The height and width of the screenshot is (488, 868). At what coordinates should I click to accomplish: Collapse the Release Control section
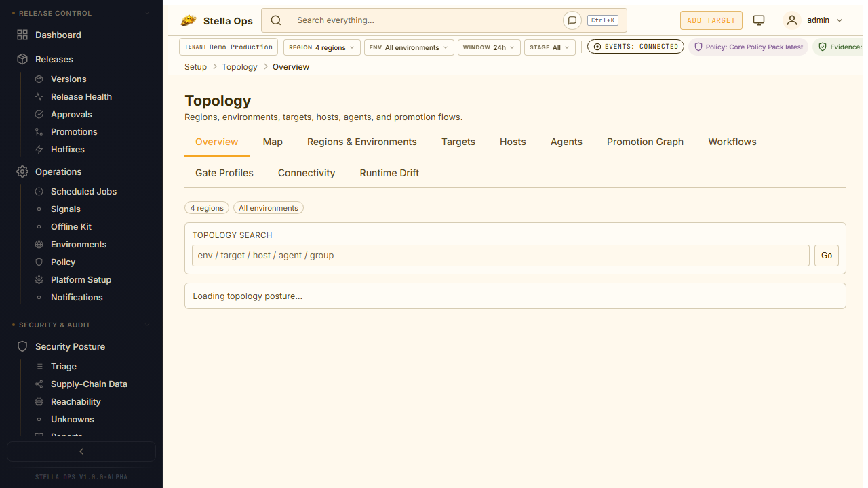147,13
